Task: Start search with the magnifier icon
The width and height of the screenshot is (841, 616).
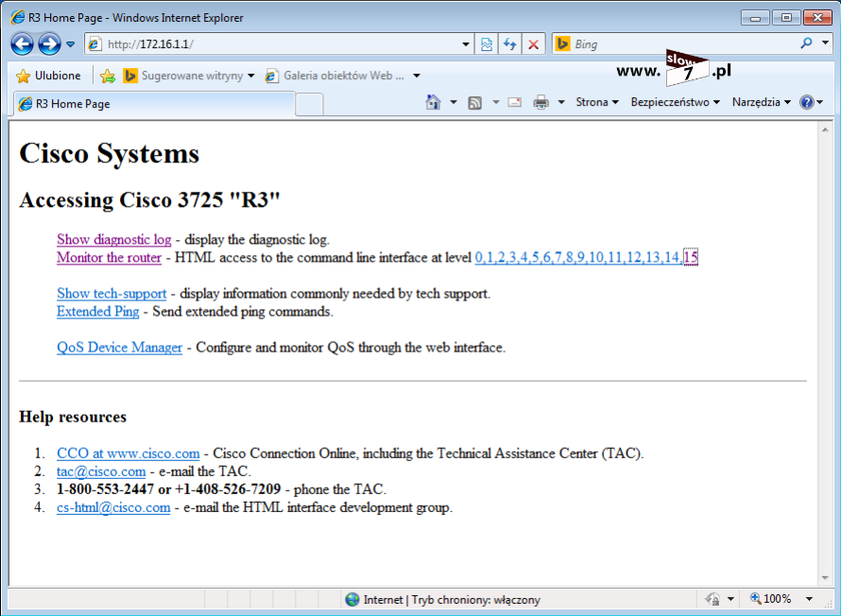Action: point(806,43)
